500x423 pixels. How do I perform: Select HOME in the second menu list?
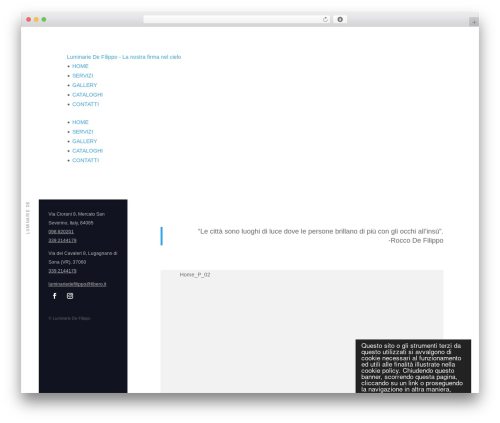[x=80, y=122]
